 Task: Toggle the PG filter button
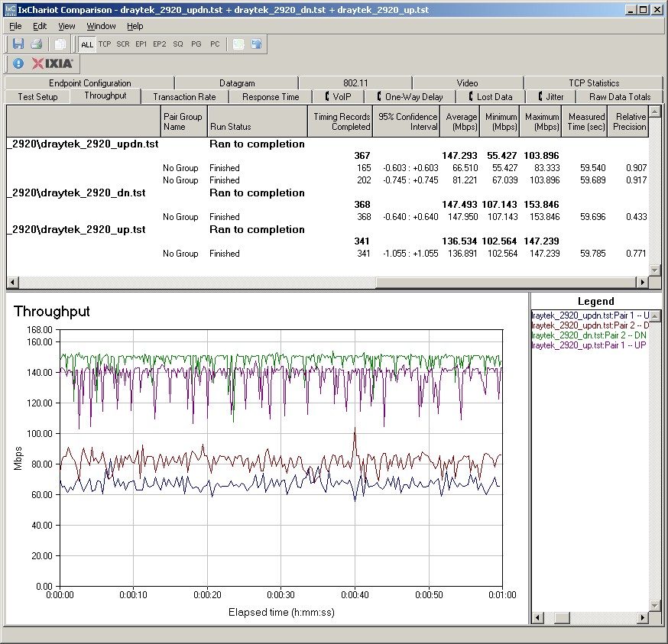point(196,44)
